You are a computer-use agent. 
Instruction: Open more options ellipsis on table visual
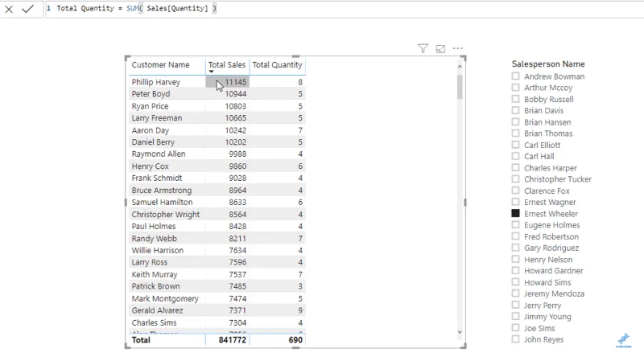tap(457, 48)
